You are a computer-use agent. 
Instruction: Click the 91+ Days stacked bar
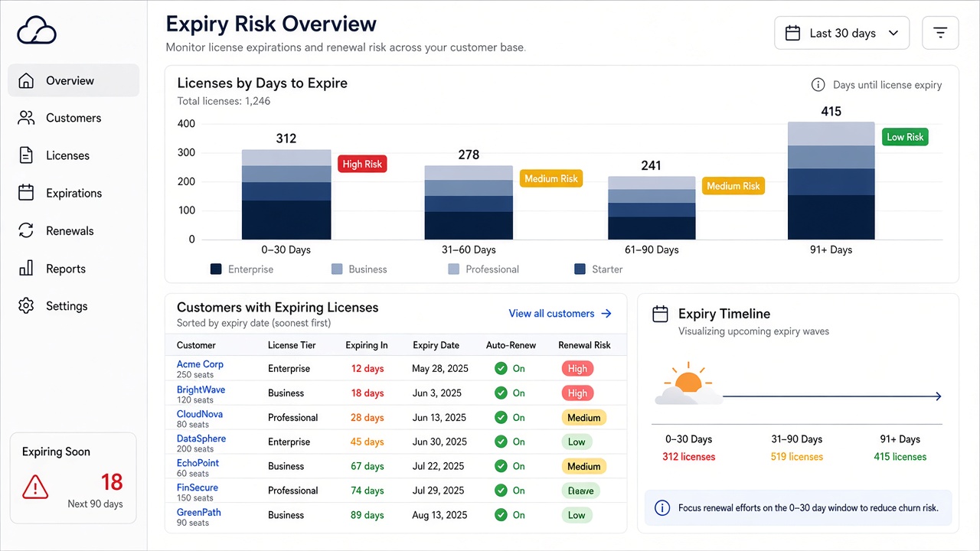point(831,181)
